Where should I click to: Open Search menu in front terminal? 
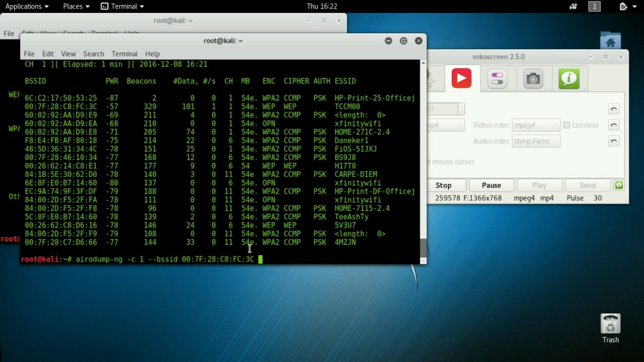pyautogui.click(x=94, y=54)
